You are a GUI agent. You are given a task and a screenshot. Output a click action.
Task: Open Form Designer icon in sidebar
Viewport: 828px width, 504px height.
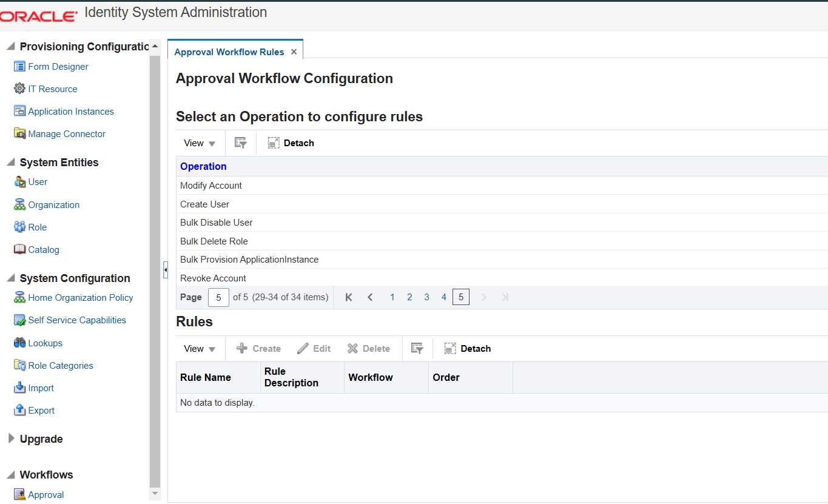click(19, 67)
